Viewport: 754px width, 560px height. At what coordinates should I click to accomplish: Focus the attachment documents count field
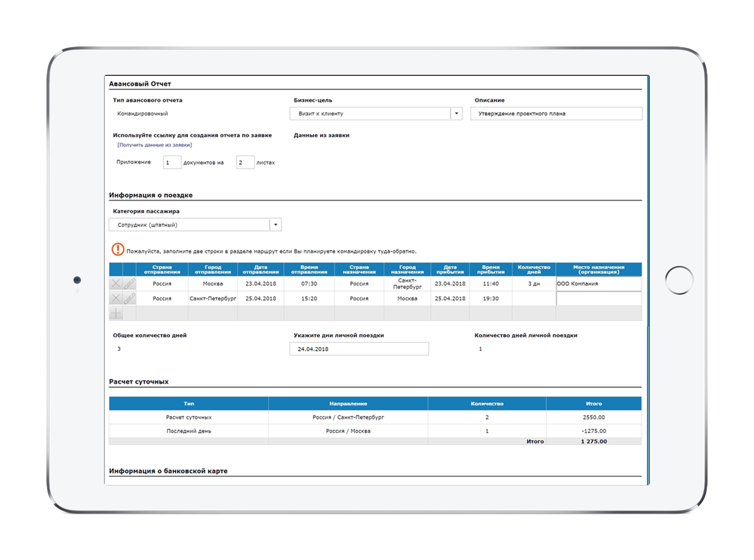click(x=172, y=162)
